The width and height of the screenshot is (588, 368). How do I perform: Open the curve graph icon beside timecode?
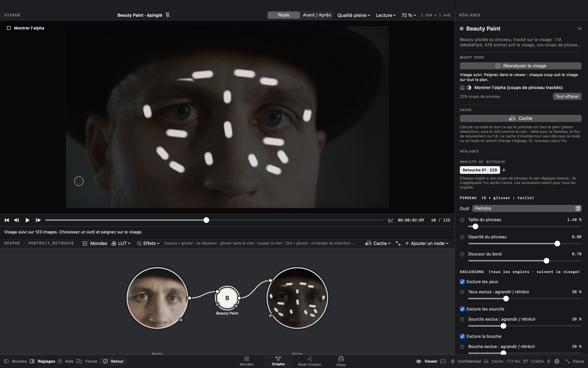(391, 220)
